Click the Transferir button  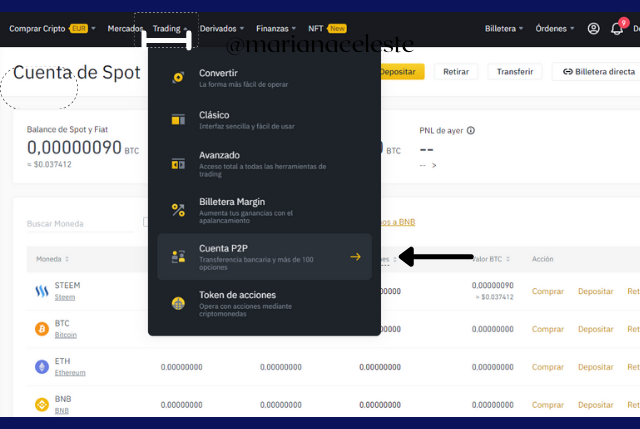515,72
